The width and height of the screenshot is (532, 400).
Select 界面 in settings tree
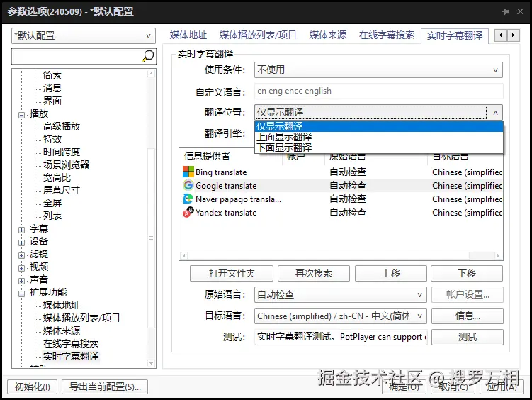(52, 101)
